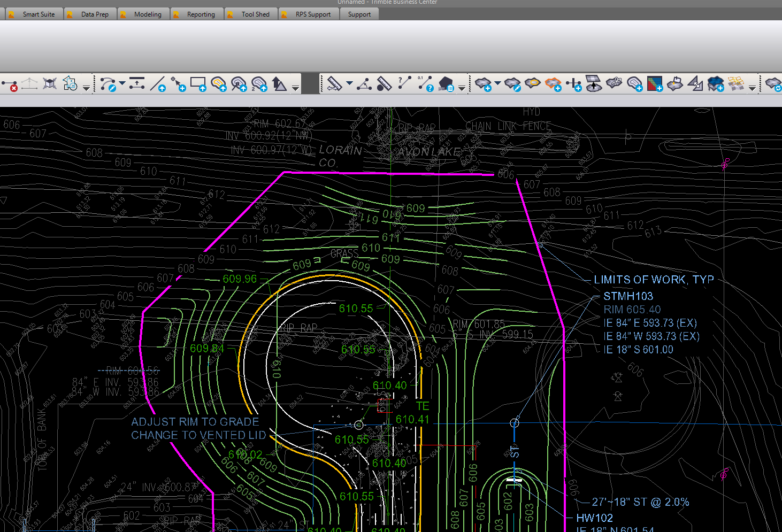Open the Measure Distance ruler tool
Viewport: 782px width, 532px height.
[334, 84]
